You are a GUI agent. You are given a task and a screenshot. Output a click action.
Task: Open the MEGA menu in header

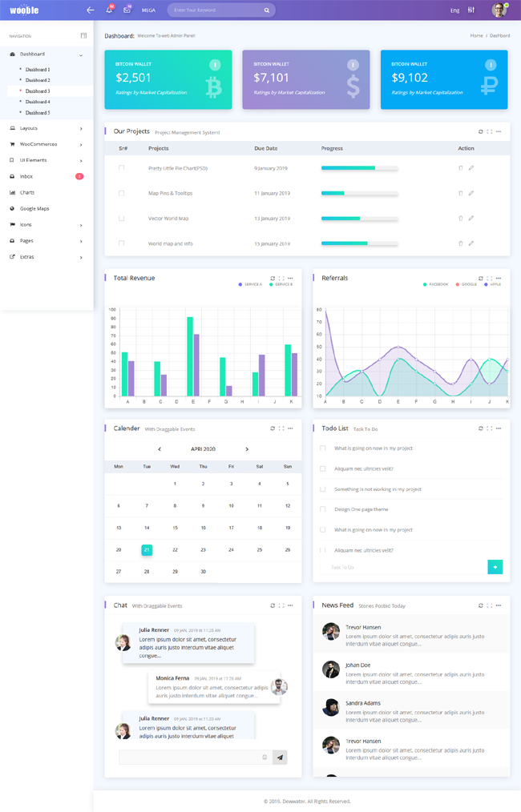click(148, 10)
